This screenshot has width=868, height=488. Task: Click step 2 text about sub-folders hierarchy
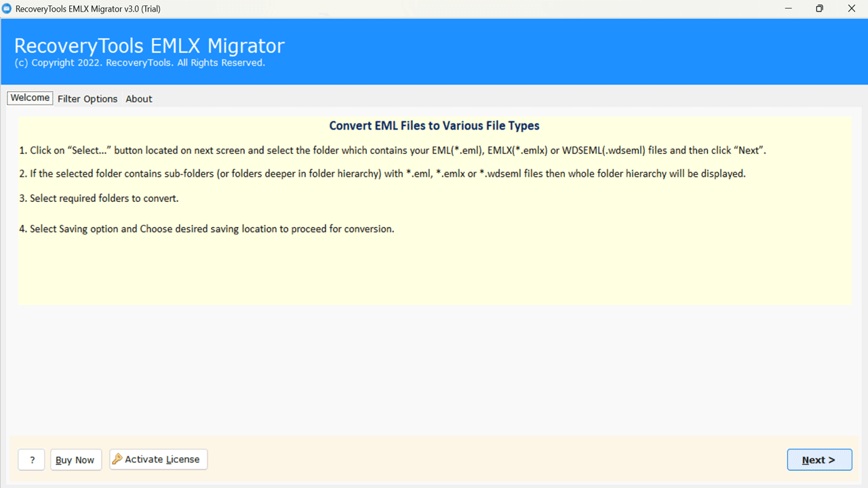point(382,174)
